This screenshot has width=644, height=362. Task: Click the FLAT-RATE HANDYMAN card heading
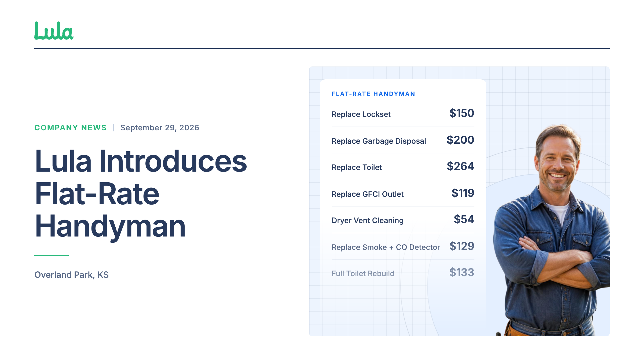373,94
